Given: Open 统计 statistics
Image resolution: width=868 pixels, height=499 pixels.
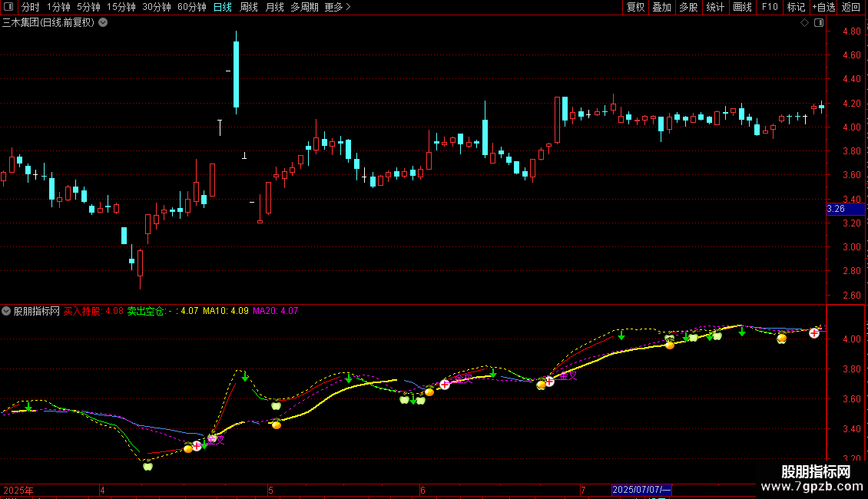Looking at the screenshot, I should 715,7.
